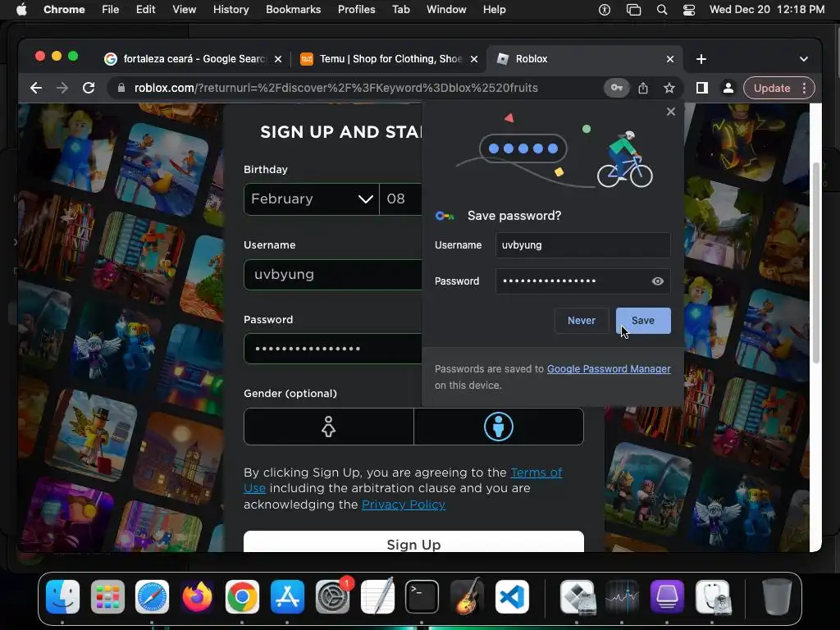This screenshot has width=840, height=630.
Task: Open the History menu
Action: 231,10
